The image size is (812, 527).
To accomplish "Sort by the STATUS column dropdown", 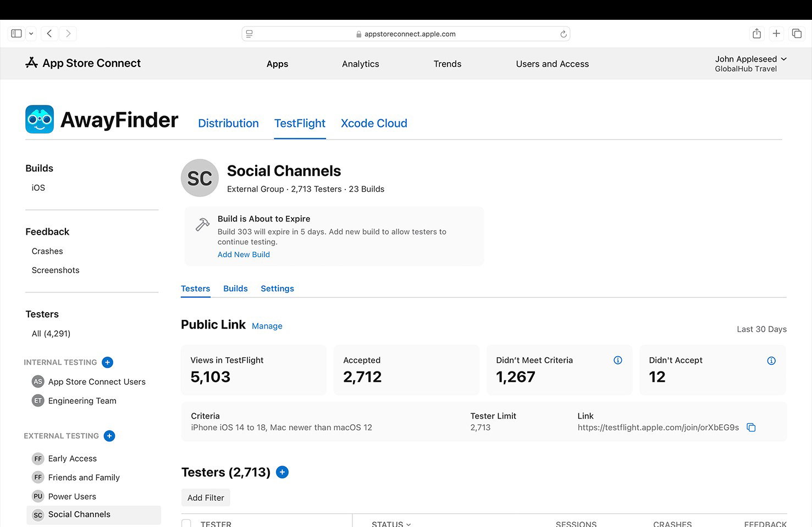I will pyautogui.click(x=391, y=524).
